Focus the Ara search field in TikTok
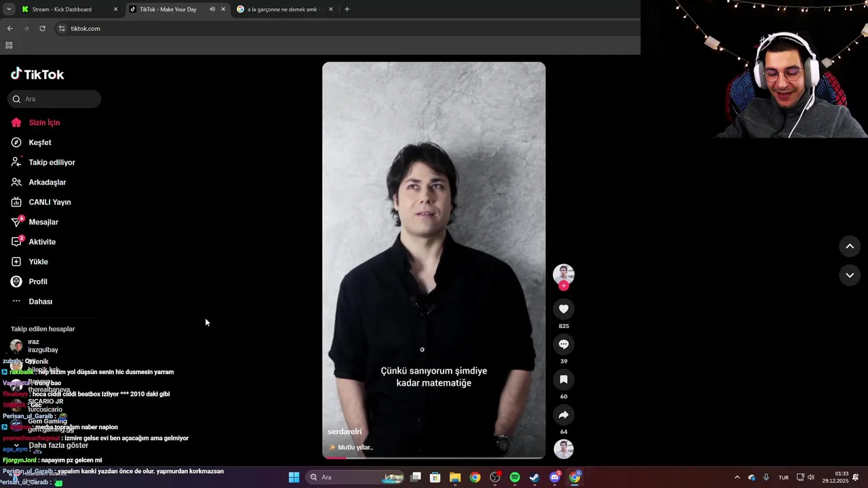Image resolution: width=868 pixels, height=488 pixels. pyautogui.click(x=54, y=99)
